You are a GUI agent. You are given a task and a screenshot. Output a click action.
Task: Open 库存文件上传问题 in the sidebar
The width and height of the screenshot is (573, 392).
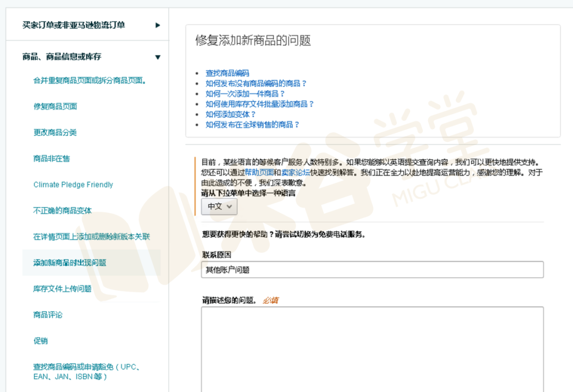[x=63, y=289]
